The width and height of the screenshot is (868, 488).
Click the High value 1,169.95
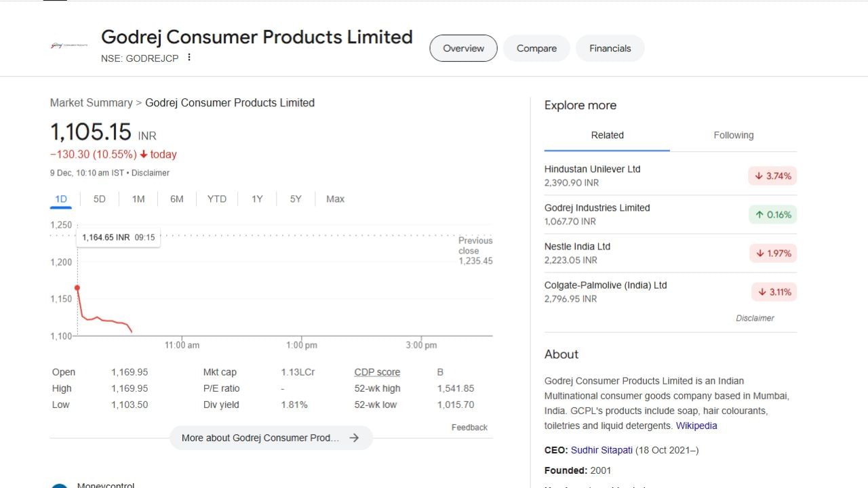[130, 388]
